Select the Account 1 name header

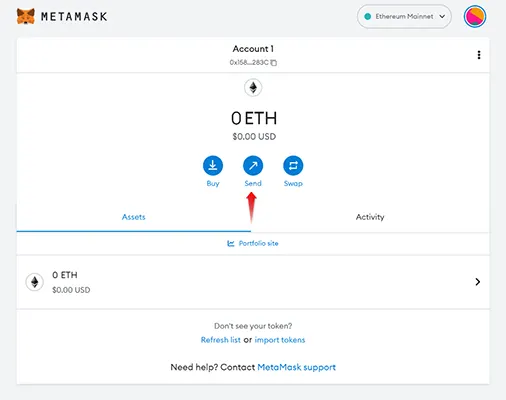(253, 49)
